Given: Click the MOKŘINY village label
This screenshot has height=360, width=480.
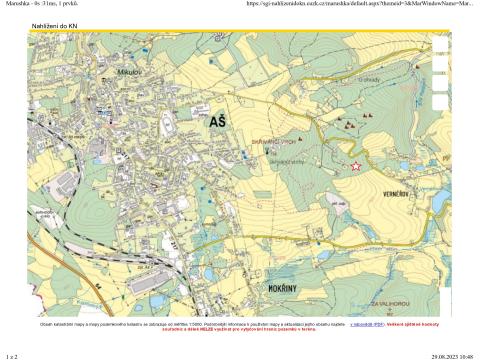Looking at the screenshot, I should pyautogui.click(x=282, y=289).
